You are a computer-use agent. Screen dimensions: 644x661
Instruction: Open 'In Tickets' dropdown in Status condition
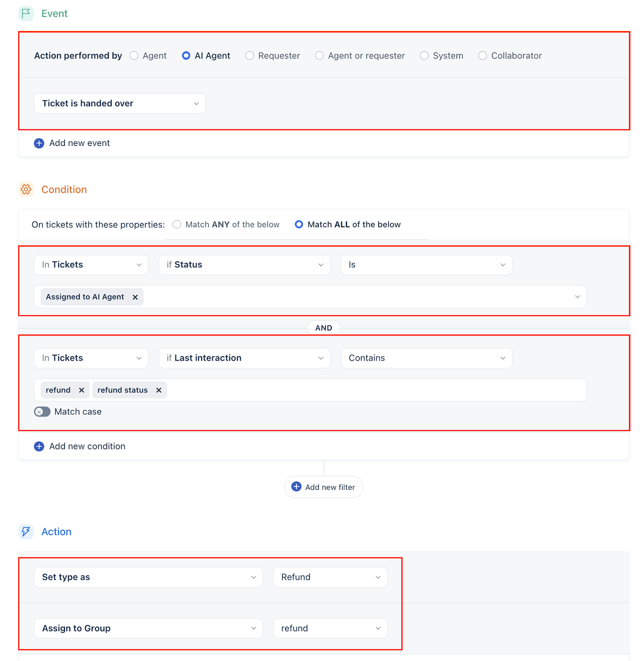[91, 265]
